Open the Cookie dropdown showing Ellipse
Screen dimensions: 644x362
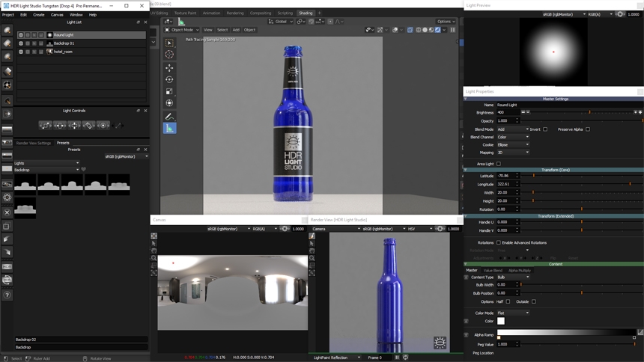(x=513, y=145)
